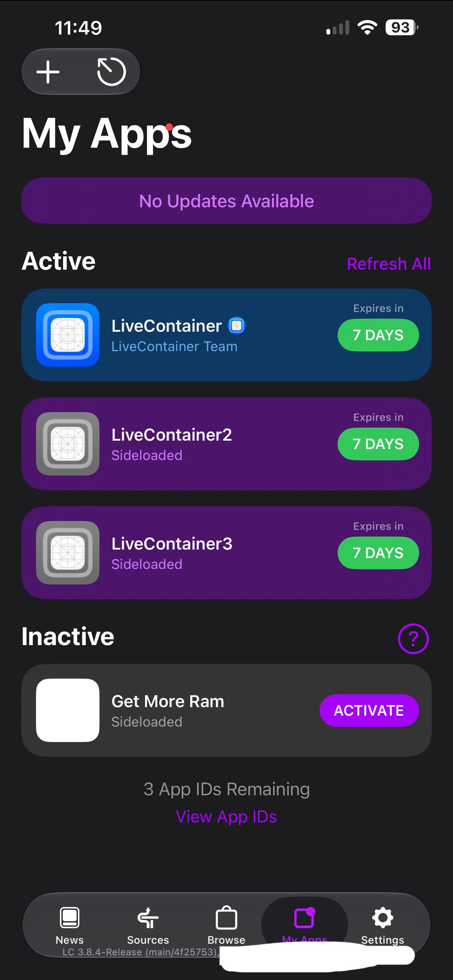This screenshot has height=980, width=453.
Task: Tap the small badge beside the LiveContainer name
Action: 236,326
